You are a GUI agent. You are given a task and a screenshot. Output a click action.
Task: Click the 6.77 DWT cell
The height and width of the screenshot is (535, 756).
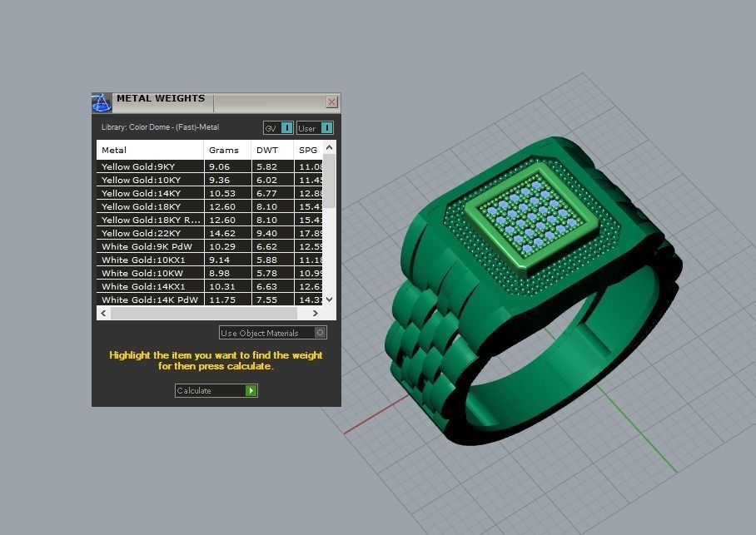pyautogui.click(x=272, y=193)
